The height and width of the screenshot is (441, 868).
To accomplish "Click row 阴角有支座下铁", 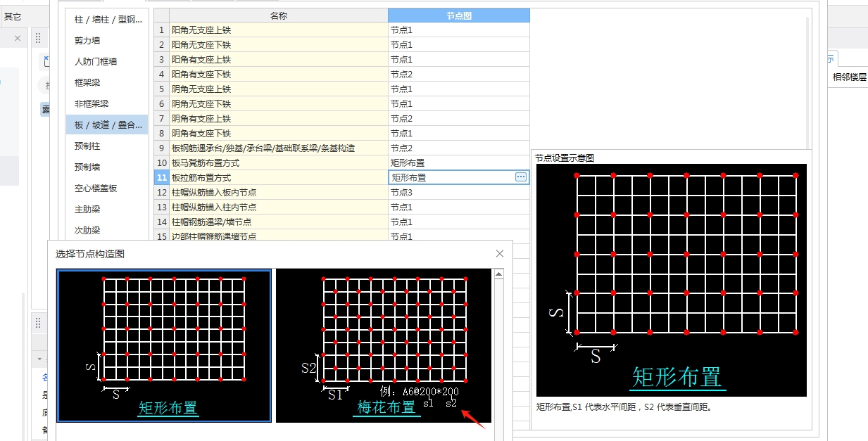I will coord(279,134).
